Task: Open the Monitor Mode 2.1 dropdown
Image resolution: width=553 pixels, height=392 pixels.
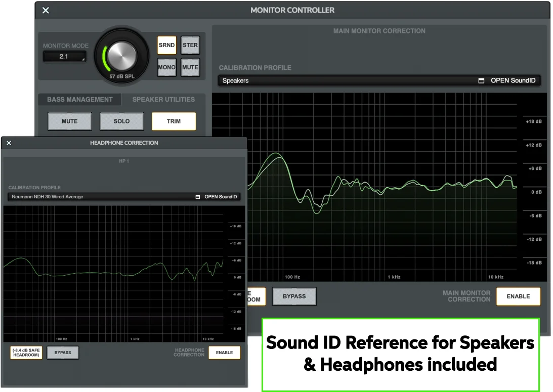Action: point(64,57)
